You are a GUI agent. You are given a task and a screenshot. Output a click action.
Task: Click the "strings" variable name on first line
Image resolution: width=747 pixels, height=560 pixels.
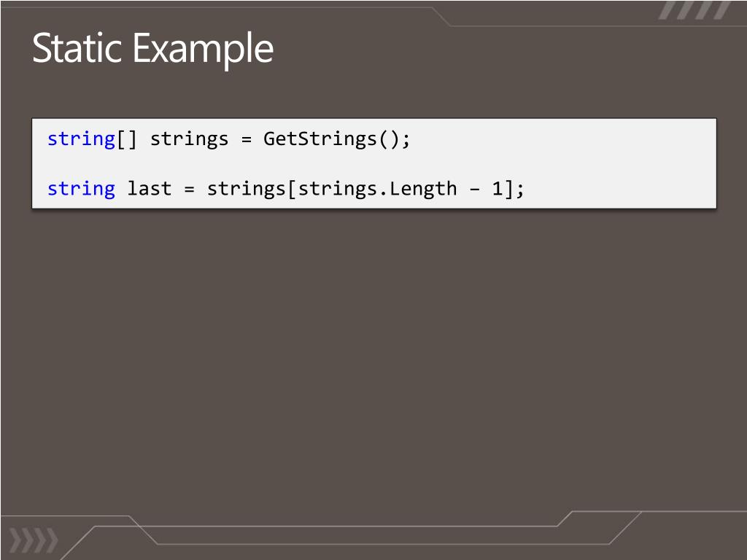click(189, 139)
